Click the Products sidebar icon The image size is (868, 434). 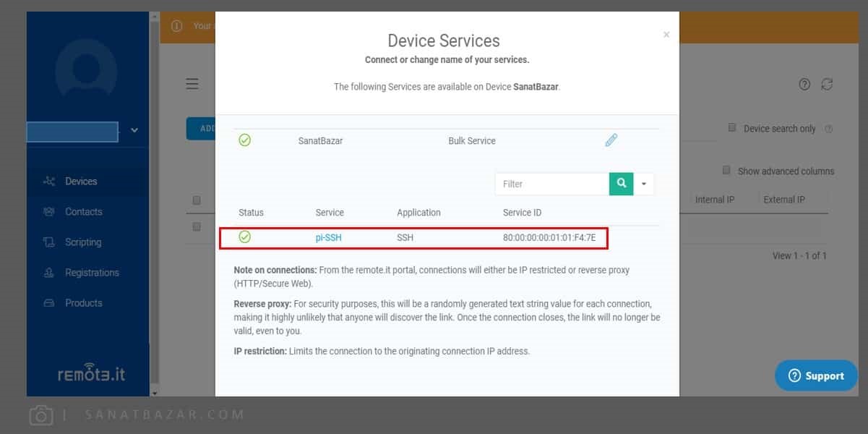49,303
